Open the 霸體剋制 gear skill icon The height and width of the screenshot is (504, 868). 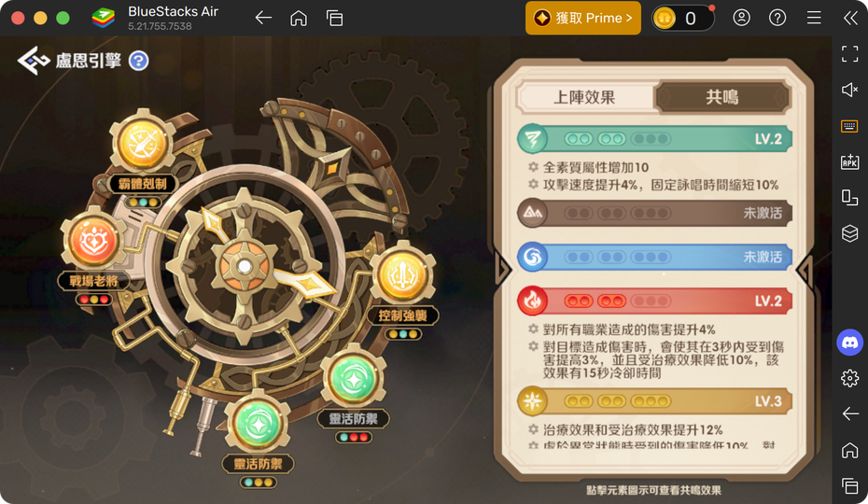143,143
